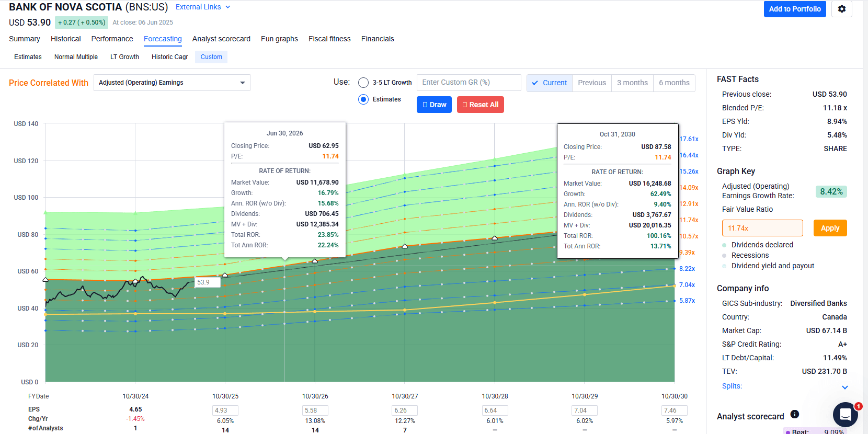Viewport: 868px width, 434px height.
Task: Open the chat support bubble
Action: click(x=845, y=415)
